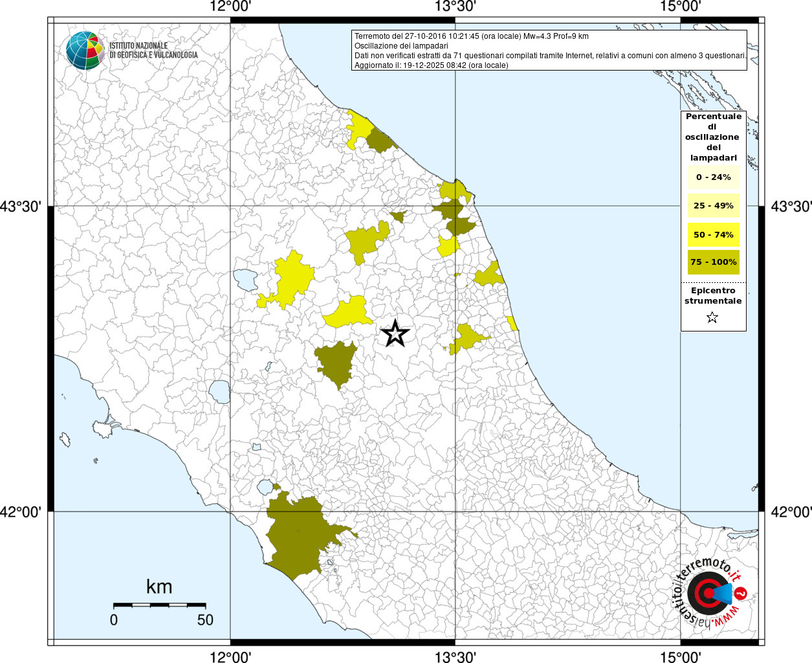Click the top 13°30' longitude label
The width and height of the screenshot is (812, 663).
click(455, 6)
